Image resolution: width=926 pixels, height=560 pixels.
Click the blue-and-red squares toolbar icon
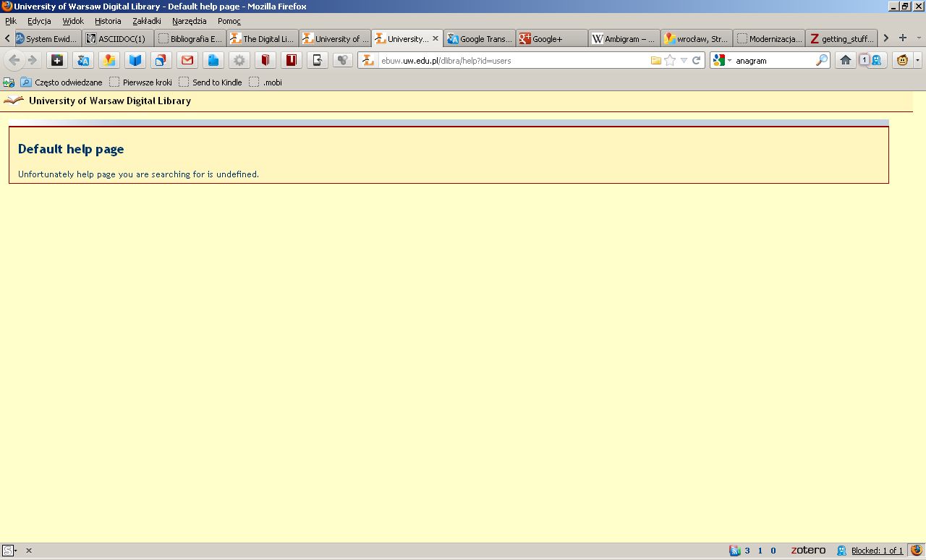point(161,60)
